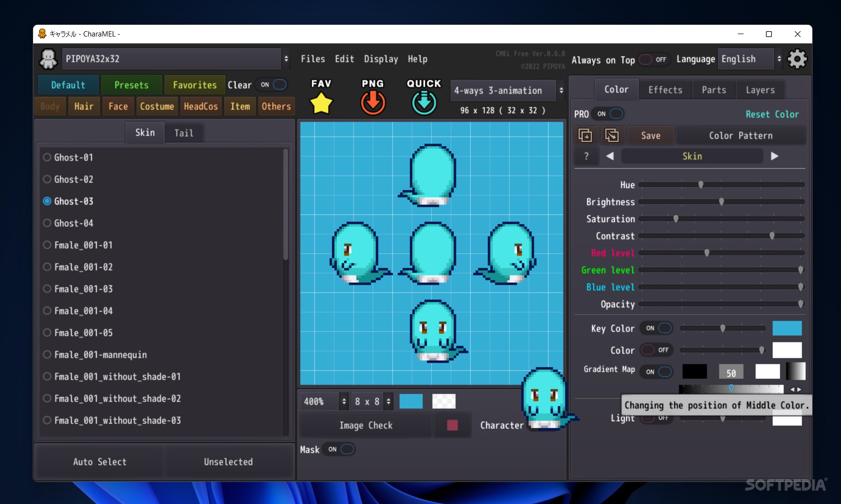Select the Fmale_001-03 radio option

click(47, 289)
